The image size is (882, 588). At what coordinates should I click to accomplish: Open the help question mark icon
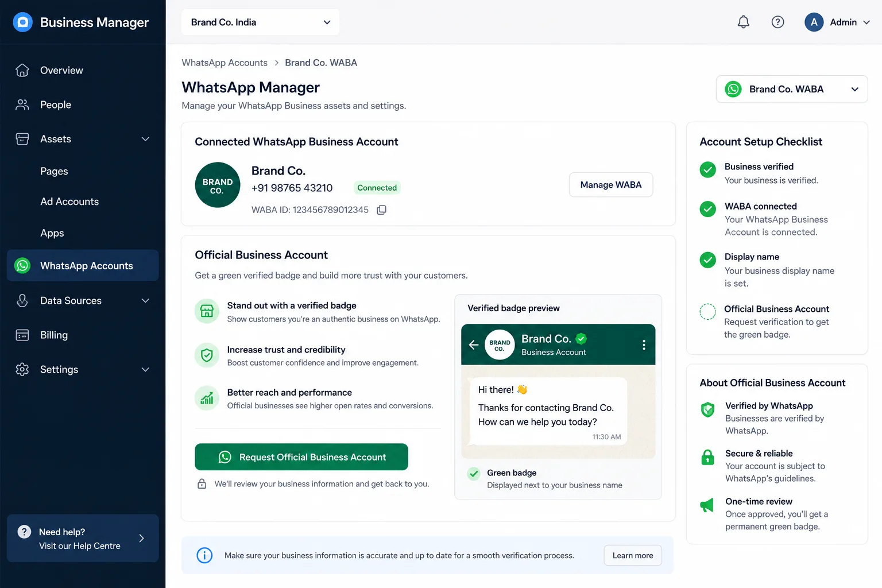click(x=777, y=22)
